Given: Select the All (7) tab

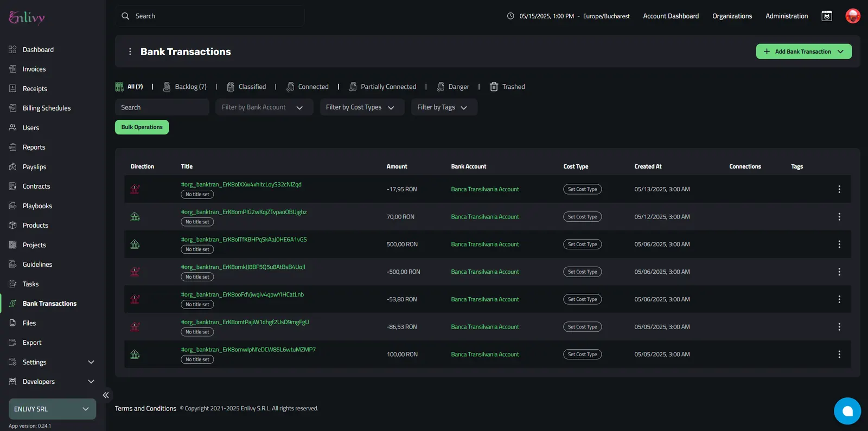Looking at the screenshot, I should tap(129, 87).
